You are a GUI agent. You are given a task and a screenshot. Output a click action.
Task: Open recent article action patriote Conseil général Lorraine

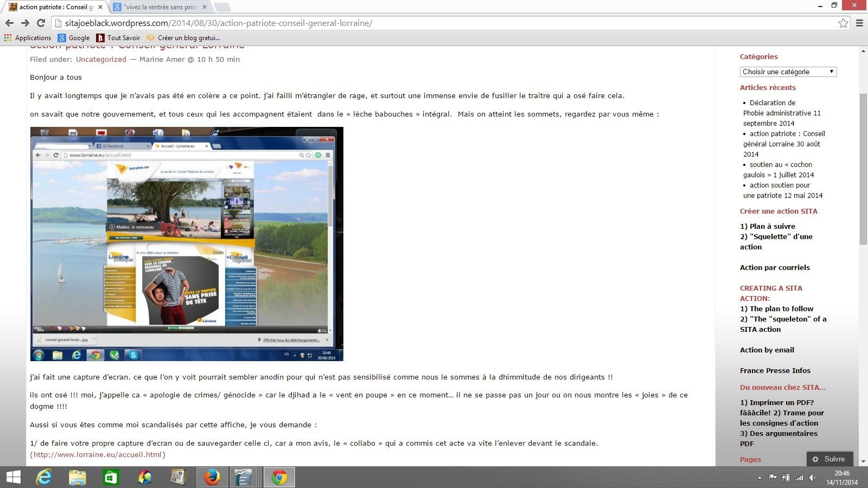[784, 144]
